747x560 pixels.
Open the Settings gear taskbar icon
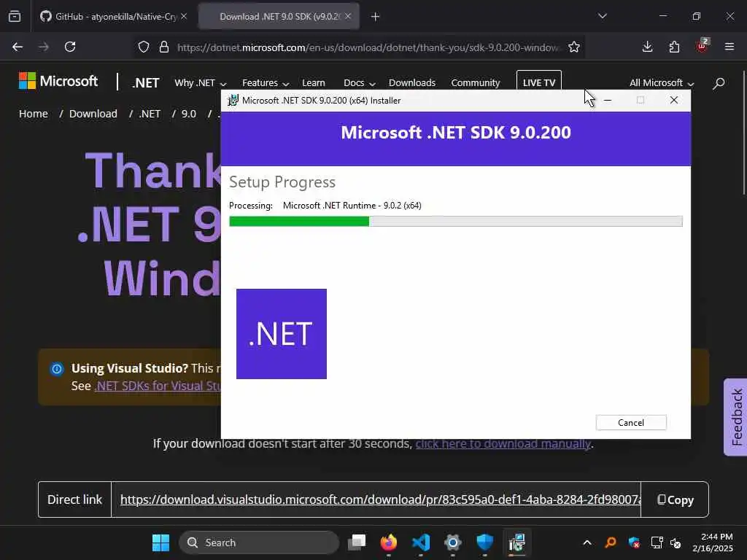click(452, 542)
